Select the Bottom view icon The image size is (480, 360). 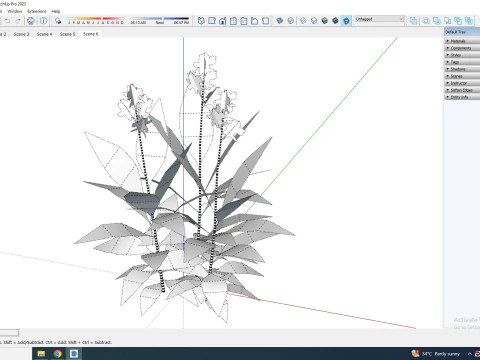[x=265, y=21]
